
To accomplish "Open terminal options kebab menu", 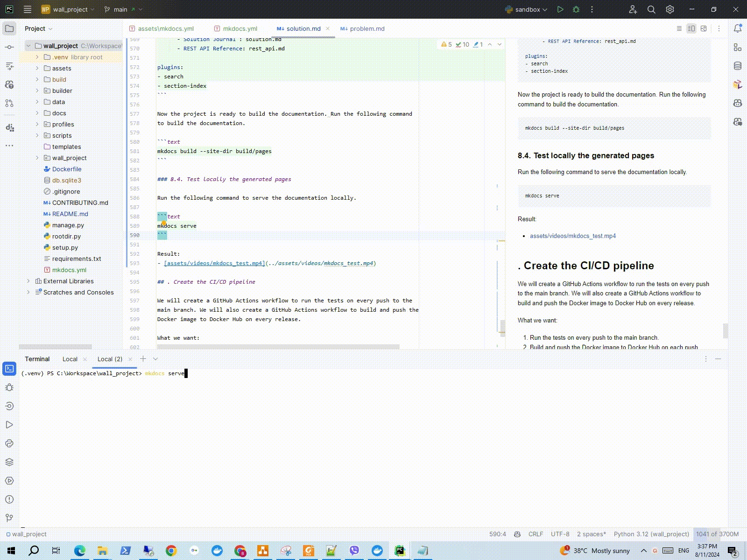I will (x=706, y=359).
